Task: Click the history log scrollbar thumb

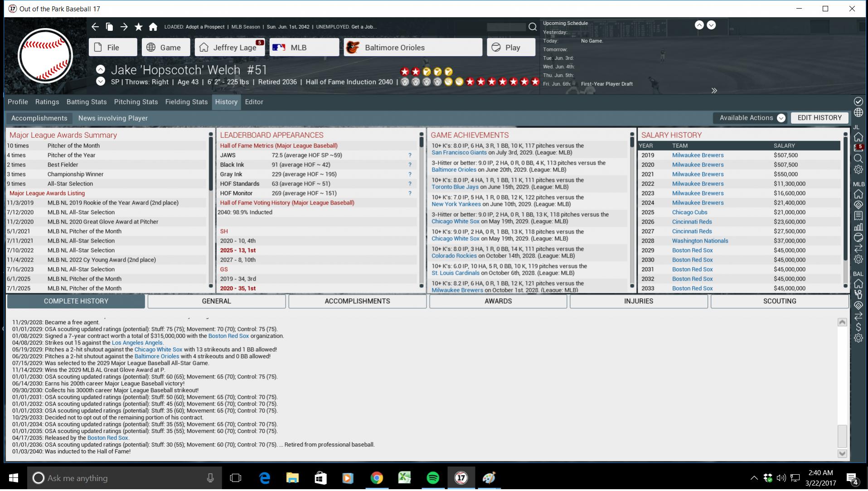Action: pos(842,436)
